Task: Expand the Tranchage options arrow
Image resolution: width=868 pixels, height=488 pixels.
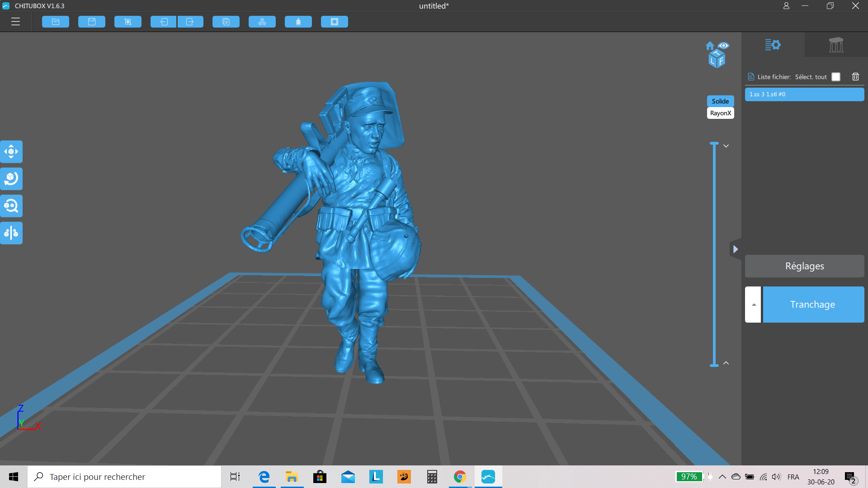Action: (753, 305)
